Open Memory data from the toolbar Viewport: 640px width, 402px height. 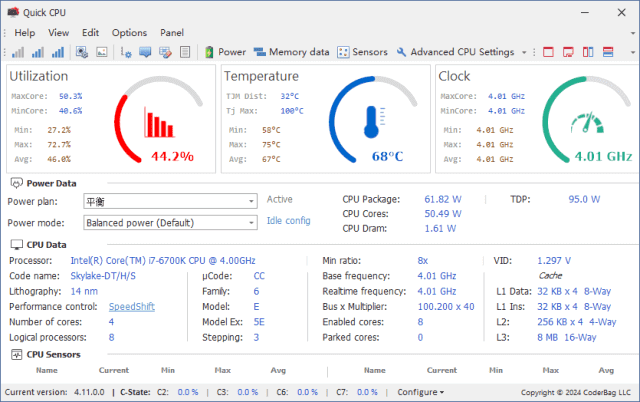[x=291, y=52]
